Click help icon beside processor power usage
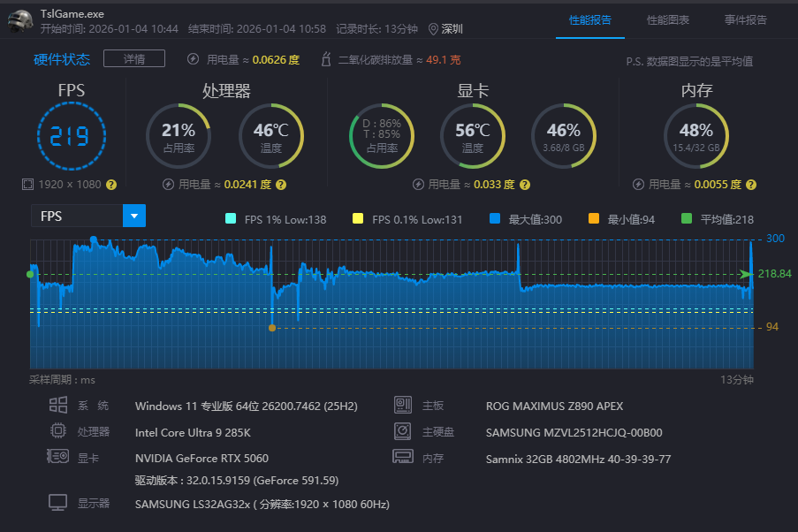The height and width of the screenshot is (532, 798). pos(280,185)
